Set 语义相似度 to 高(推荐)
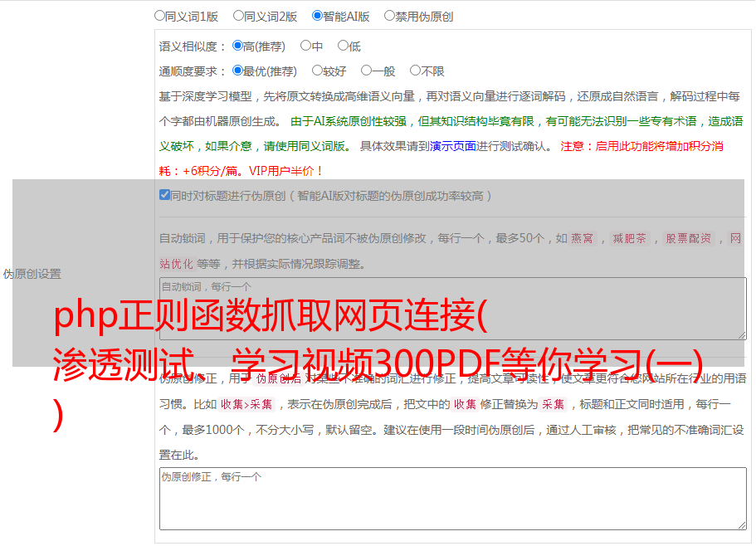This screenshot has width=756, height=546. pos(237,46)
